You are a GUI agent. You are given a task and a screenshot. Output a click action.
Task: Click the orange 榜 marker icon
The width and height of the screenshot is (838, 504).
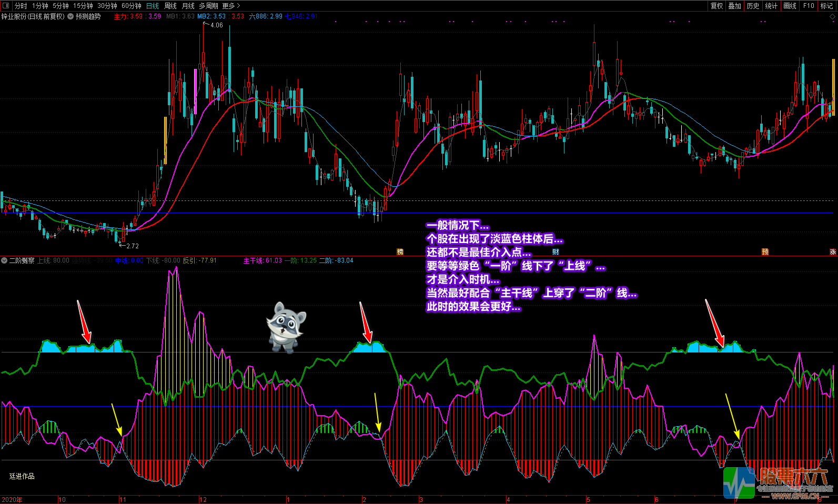400,252
